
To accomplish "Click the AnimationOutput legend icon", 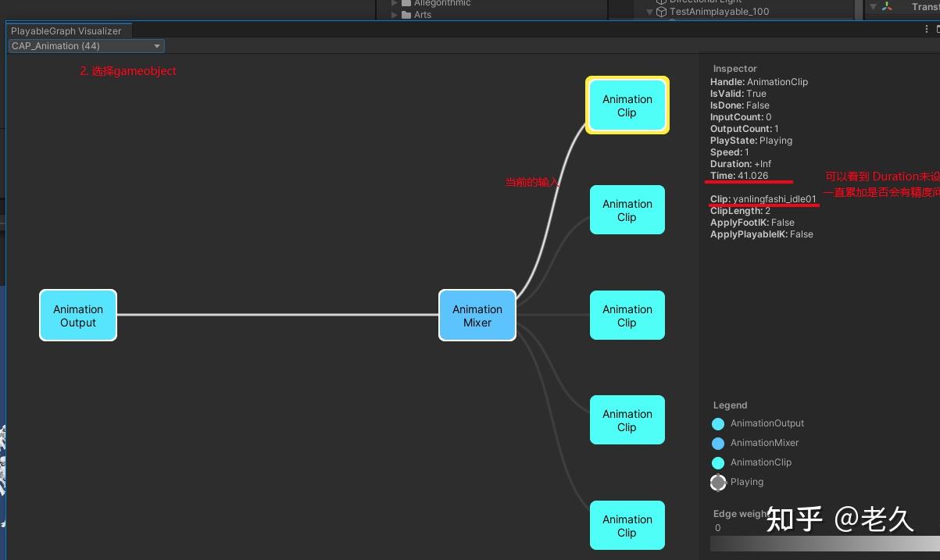I will pos(718,423).
